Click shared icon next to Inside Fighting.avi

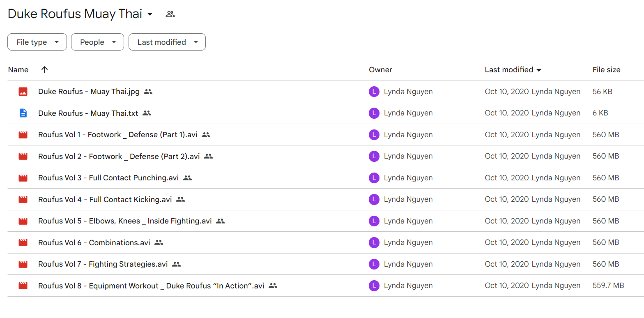click(x=221, y=221)
